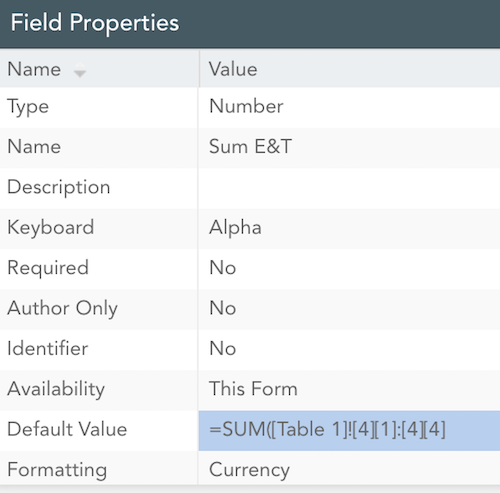Select the Default Value SUM formula cell
500x493 pixels.
[x=349, y=431]
